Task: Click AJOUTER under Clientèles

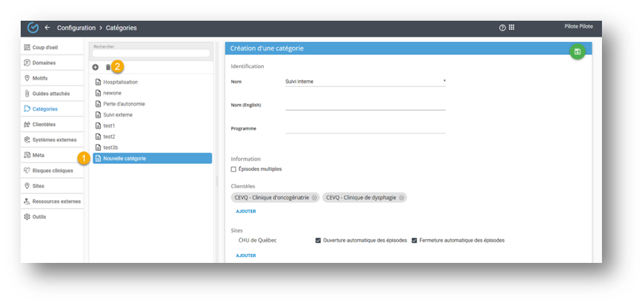Action: point(246,211)
